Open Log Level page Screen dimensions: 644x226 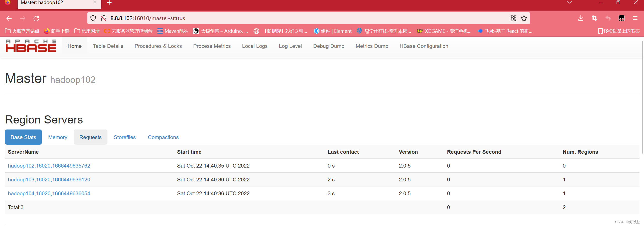tap(290, 46)
